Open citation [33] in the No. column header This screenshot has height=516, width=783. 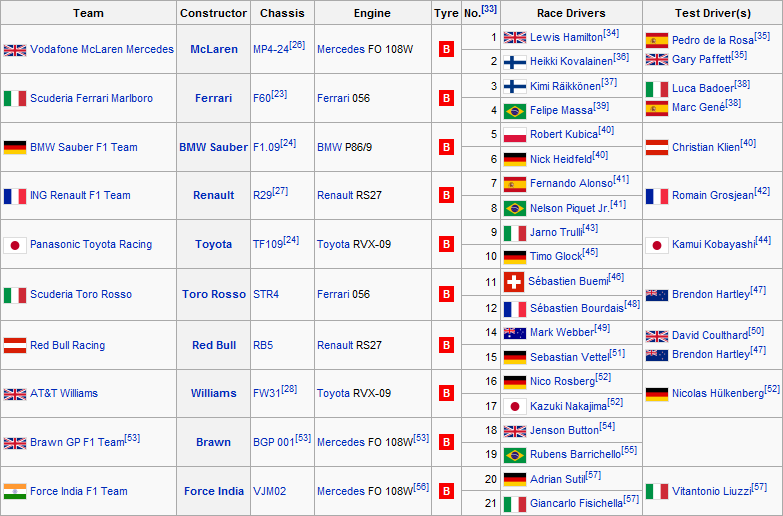(489, 9)
